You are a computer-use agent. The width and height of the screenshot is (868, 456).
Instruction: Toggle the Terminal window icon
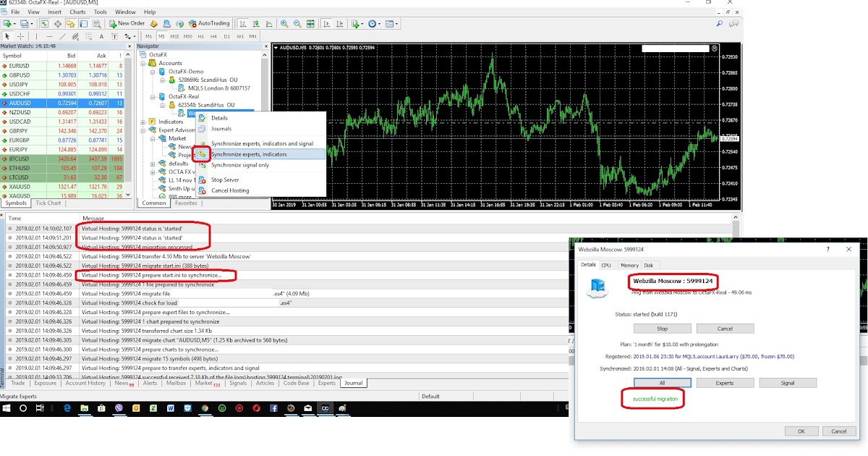83,23
